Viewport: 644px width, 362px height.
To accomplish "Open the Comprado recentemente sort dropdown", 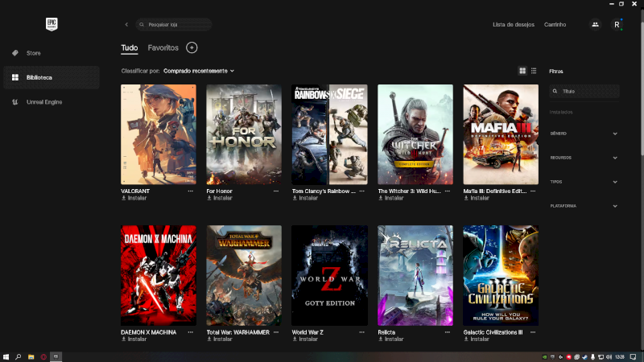I will (x=199, y=71).
